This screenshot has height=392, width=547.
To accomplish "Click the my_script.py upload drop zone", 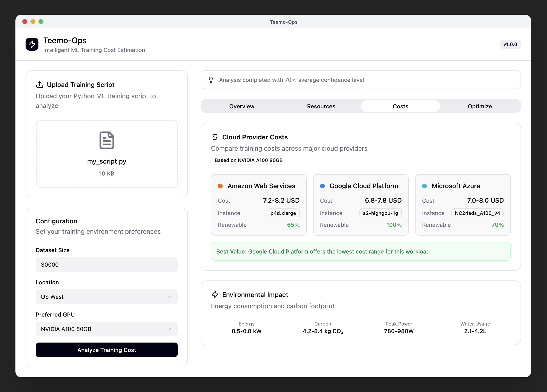I will [x=107, y=154].
